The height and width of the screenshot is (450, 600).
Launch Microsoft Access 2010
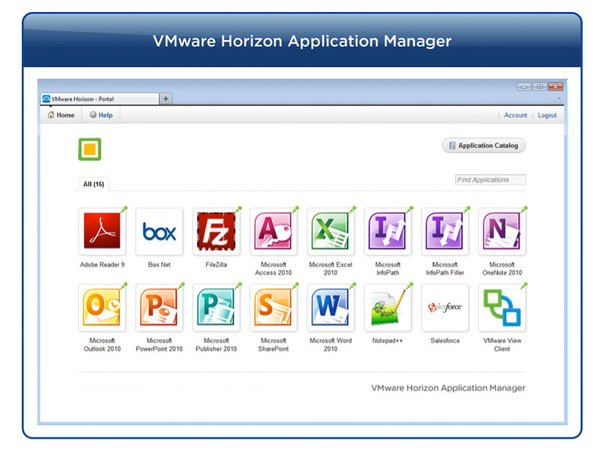[x=273, y=232]
